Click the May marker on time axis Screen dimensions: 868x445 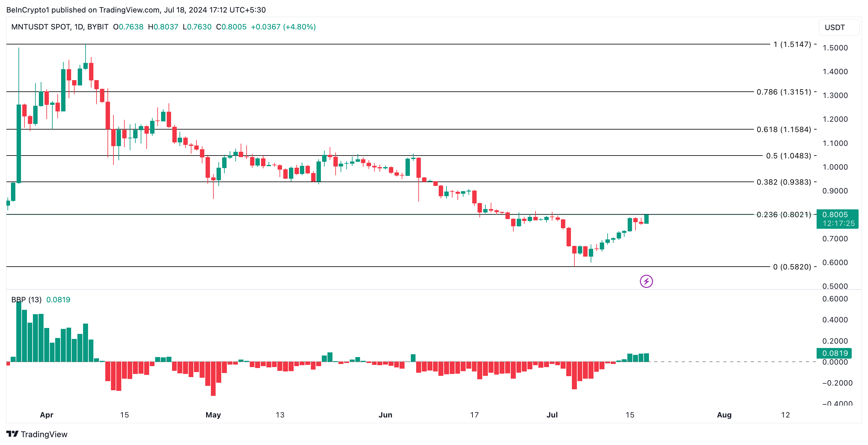tap(213, 415)
